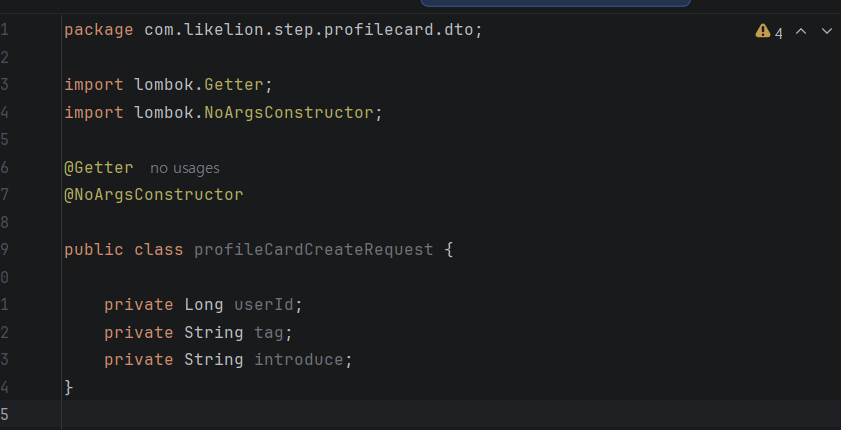
Task: Click the introduce field name
Action: (x=299, y=359)
